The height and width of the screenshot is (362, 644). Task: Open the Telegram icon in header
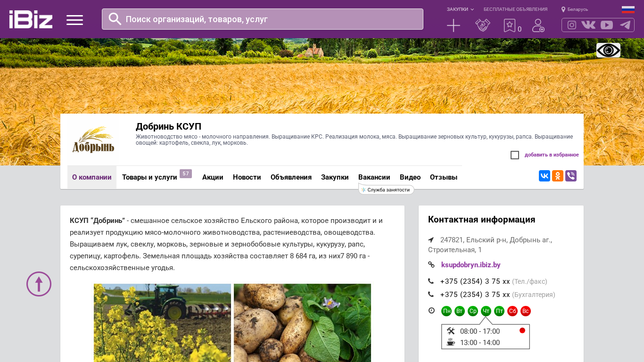625,25
